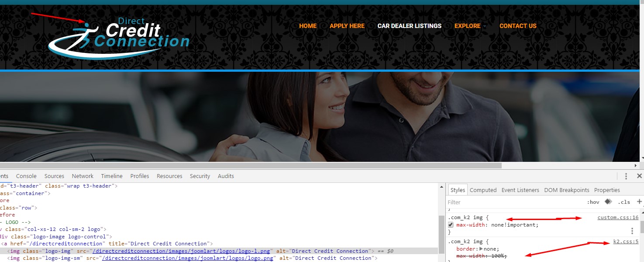Uncheck the max-width: none!important property
The width and height of the screenshot is (644, 262).
[x=451, y=224]
